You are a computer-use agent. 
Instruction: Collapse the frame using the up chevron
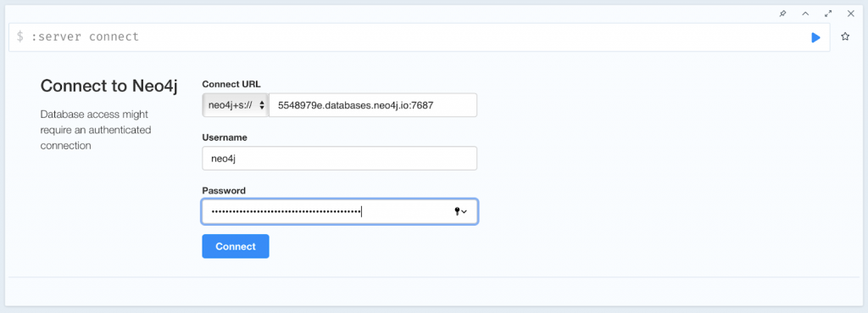[x=805, y=14]
